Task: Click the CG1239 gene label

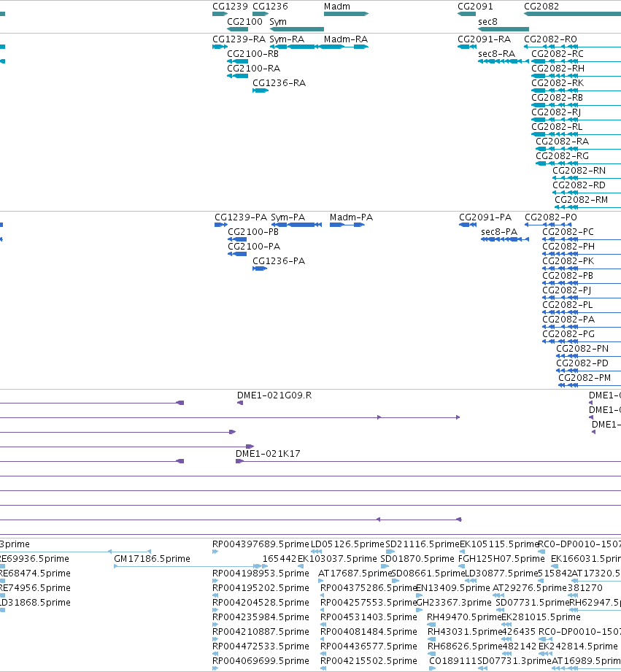Action: [230, 7]
